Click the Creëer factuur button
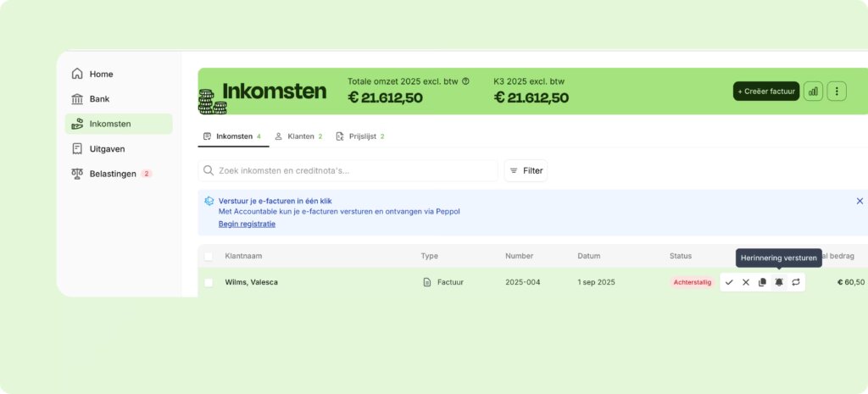Screen dimensions: 868x394 [765, 91]
